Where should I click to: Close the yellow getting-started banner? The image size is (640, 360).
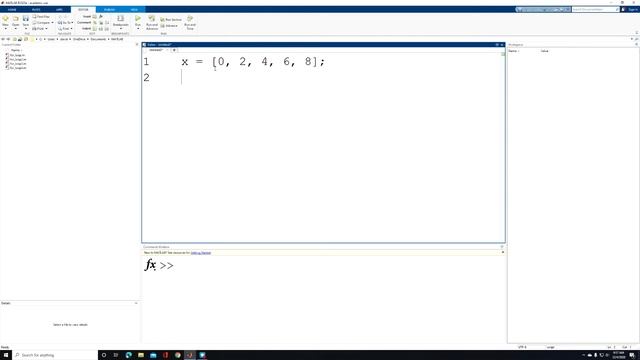pyautogui.click(x=502, y=253)
